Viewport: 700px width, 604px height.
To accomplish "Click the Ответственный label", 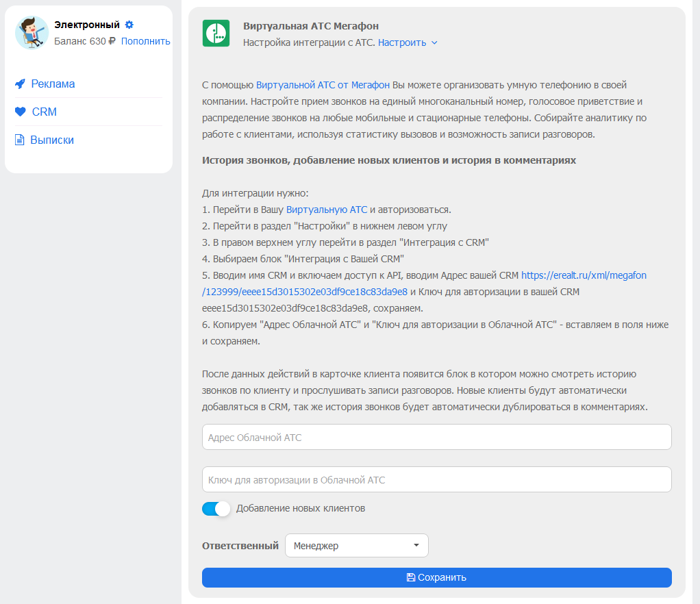I will [x=240, y=546].
